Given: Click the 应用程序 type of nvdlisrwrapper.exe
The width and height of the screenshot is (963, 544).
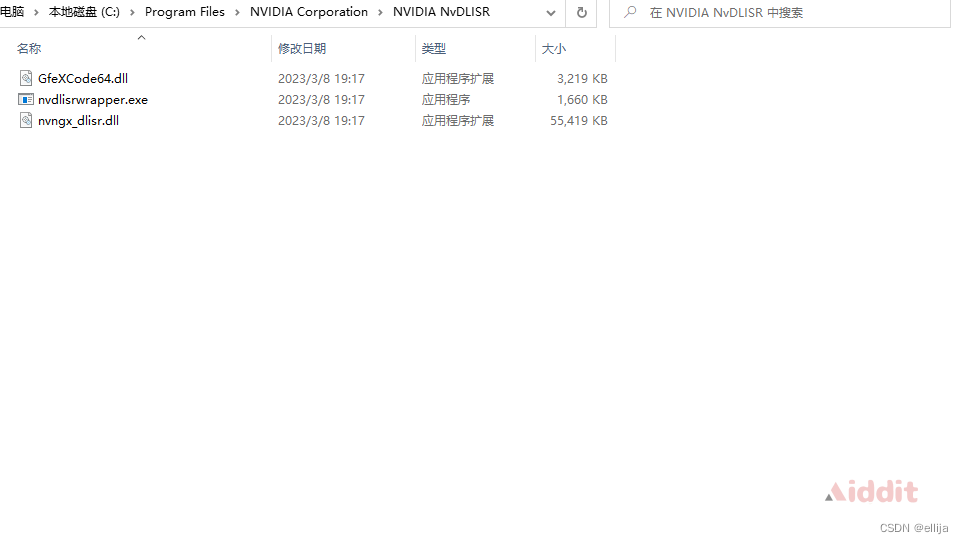Looking at the screenshot, I should pos(446,99).
